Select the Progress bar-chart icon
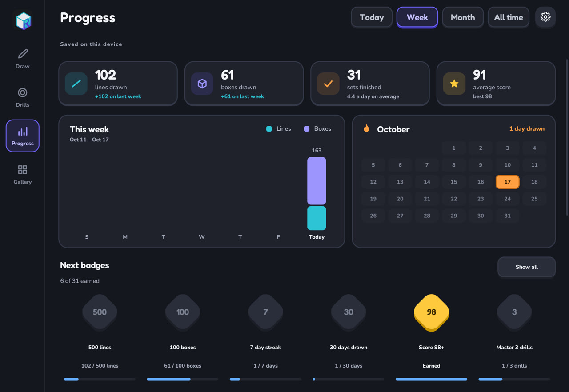The image size is (569, 392). pyautogui.click(x=23, y=131)
